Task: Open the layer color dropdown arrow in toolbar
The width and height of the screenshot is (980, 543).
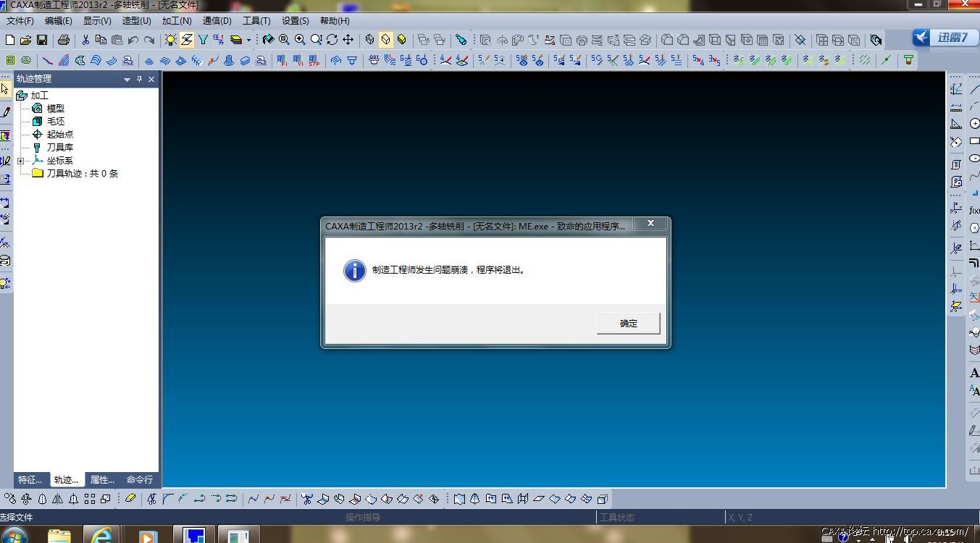Action: point(248,40)
